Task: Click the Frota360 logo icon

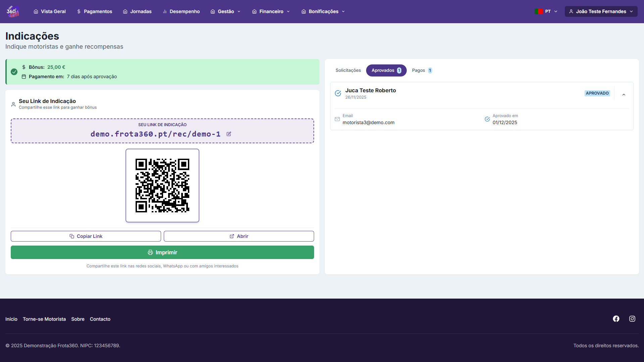Action: point(12,11)
